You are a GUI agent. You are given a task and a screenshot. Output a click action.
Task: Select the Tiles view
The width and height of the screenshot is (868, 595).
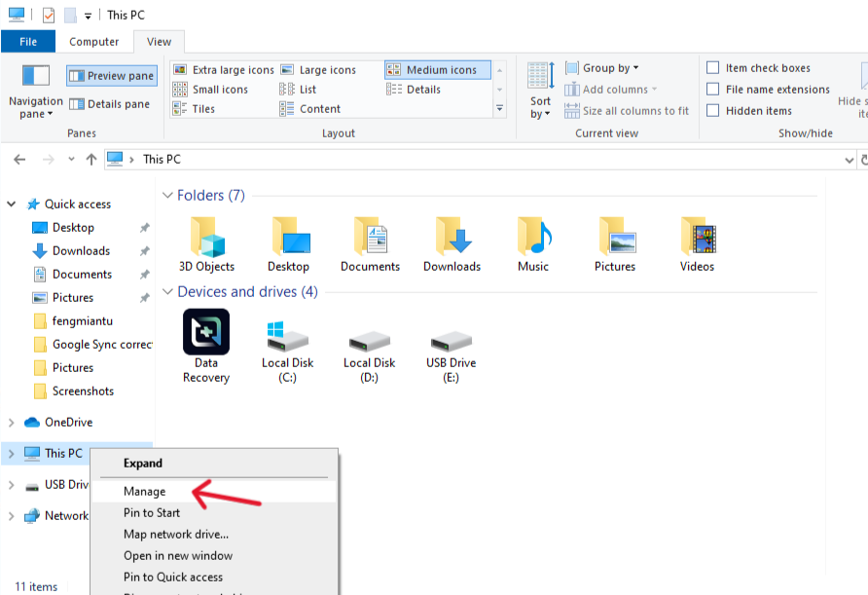[203, 108]
